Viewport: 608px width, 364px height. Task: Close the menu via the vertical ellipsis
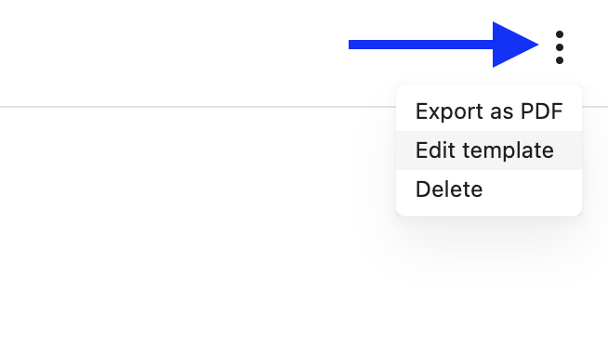pyautogui.click(x=559, y=47)
